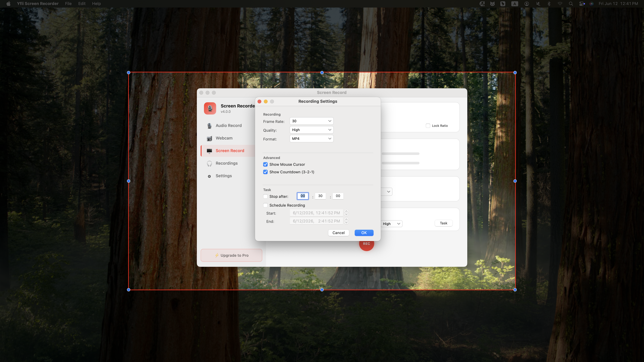
Task: Click the End time stepper arrows
Action: point(346,221)
